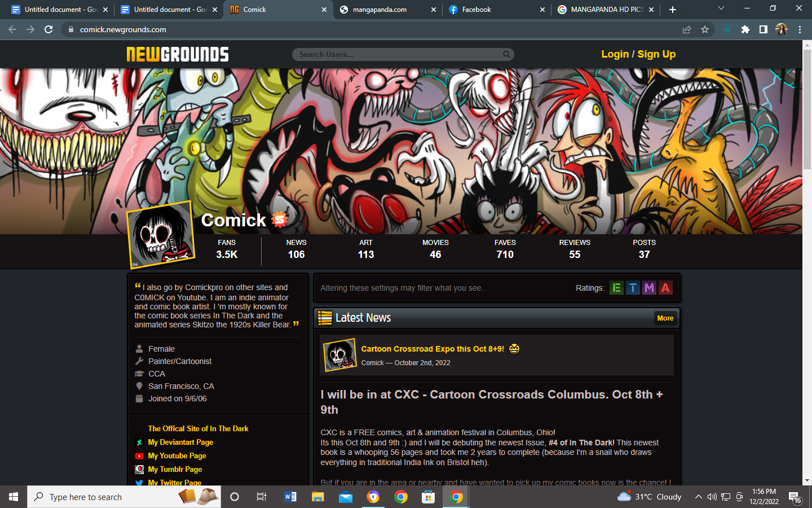Open the Chrome three-dot menu
This screenshot has height=508, width=812.
pos(800,29)
